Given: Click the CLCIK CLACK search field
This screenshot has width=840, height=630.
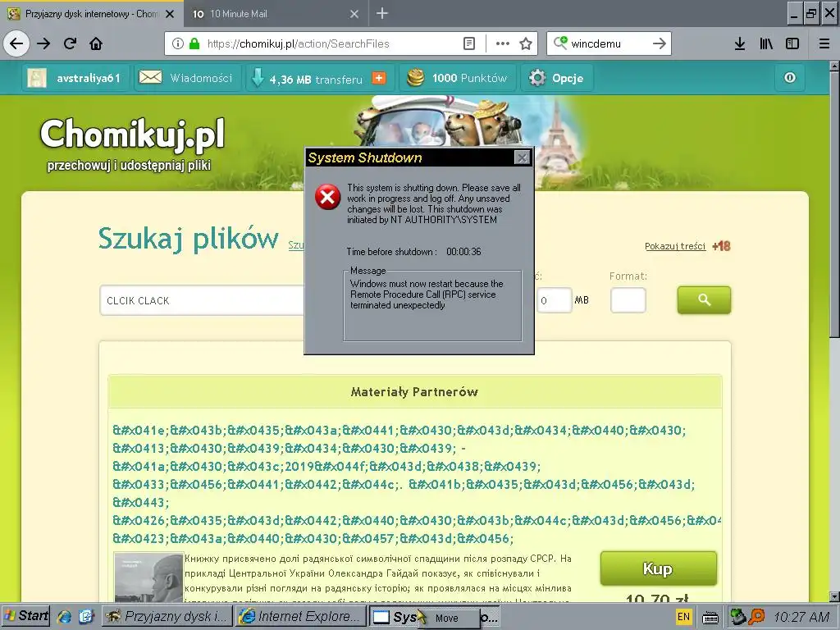Looking at the screenshot, I should pos(203,300).
